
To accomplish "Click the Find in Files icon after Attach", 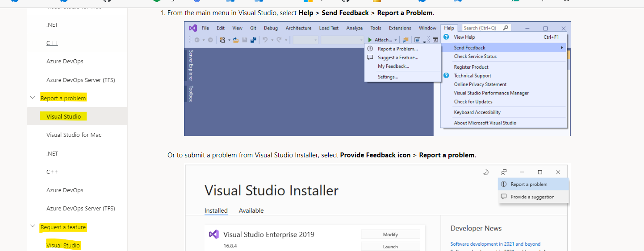I will pos(406,40).
